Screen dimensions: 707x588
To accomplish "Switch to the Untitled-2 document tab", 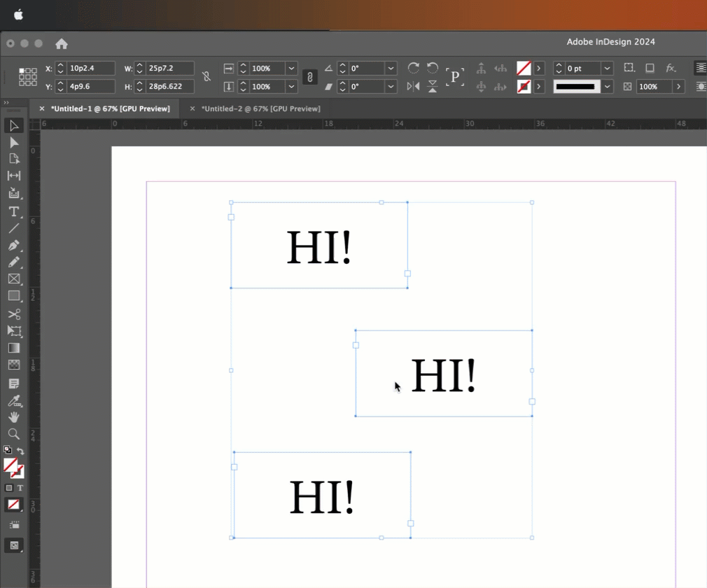I will (x=260, y=108).
